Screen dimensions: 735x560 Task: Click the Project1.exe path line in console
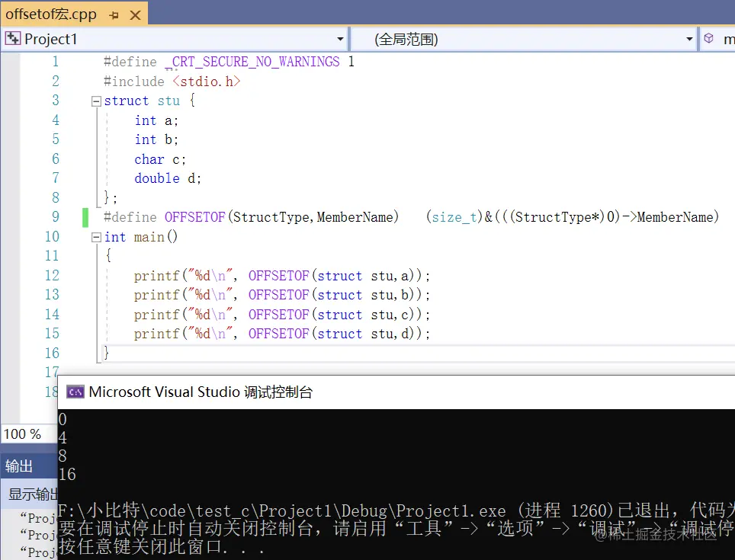pyautogui.click(x=396, y=510)
